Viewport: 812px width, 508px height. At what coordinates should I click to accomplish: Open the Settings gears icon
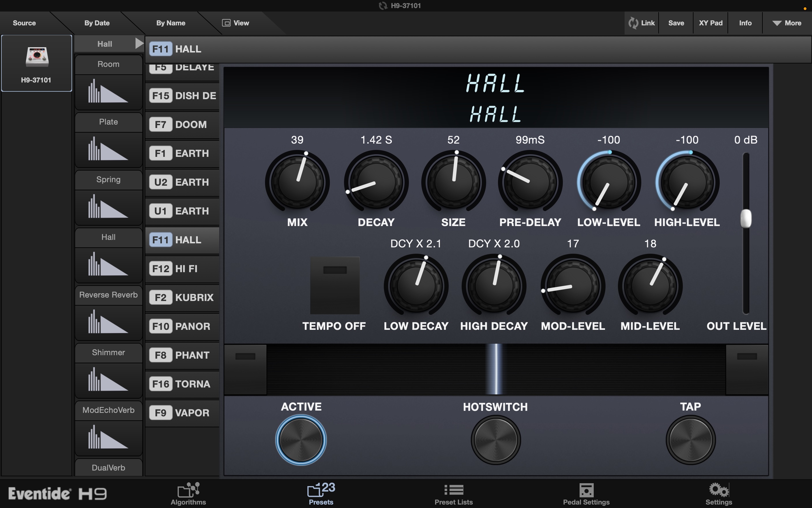pos(719,490)
